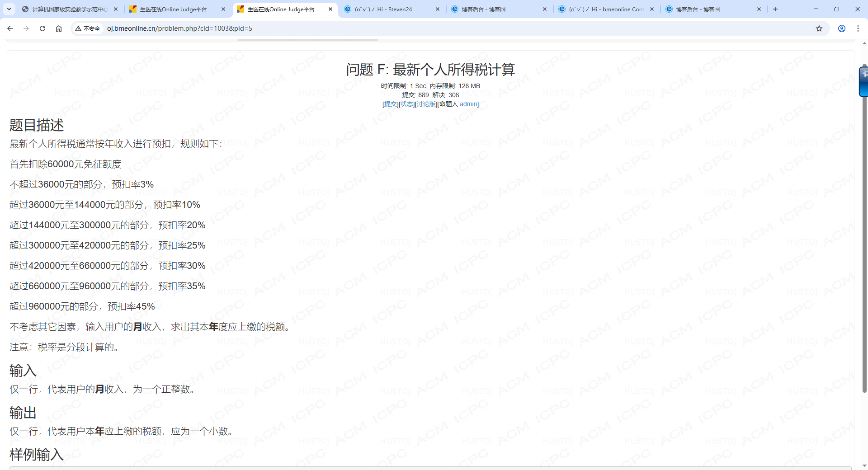Click the 时间限制: 1 Sec text
Image resolution: width=868 pixels, height=470 pixels.
tap(403, 86)
